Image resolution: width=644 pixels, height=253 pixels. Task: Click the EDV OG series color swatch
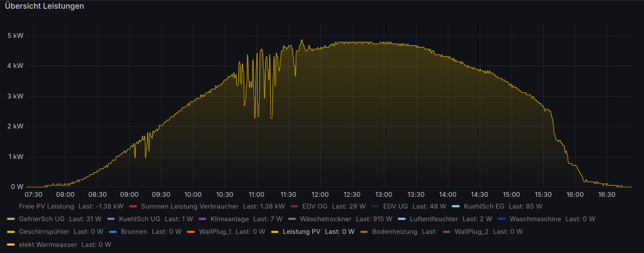294,206
